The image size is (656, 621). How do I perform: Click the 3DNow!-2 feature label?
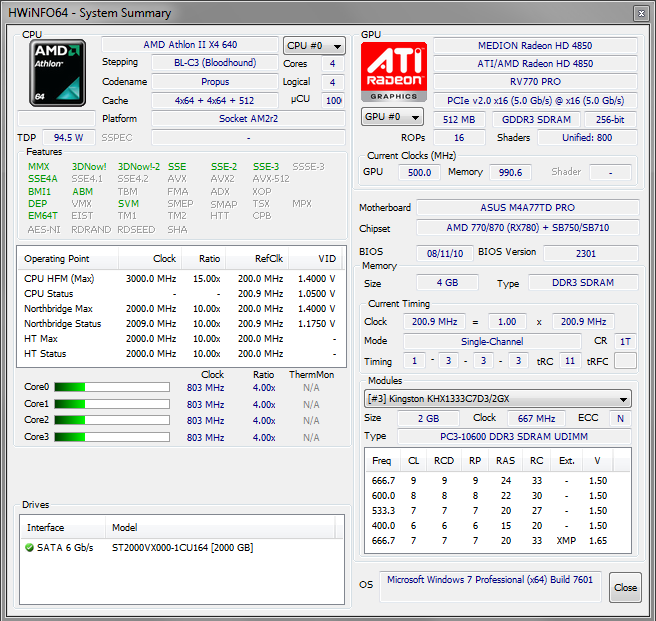click(x=138, y=167)
